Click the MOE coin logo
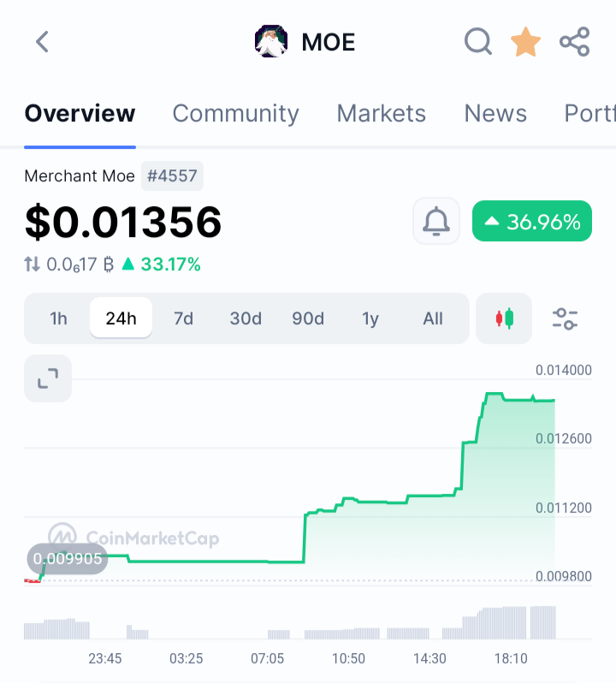This screenshot has height=683, width=616. coord(270,42)
